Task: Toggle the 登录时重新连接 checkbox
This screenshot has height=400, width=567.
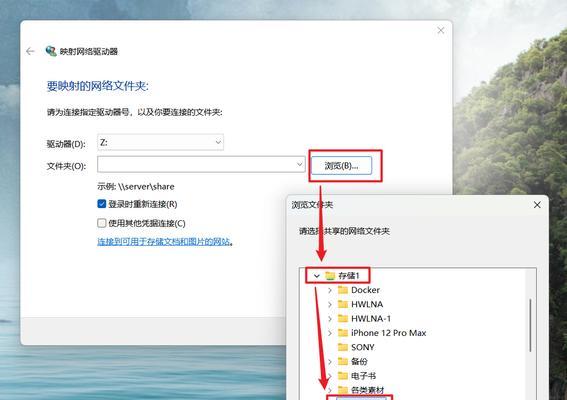Action: click(102, 204)
